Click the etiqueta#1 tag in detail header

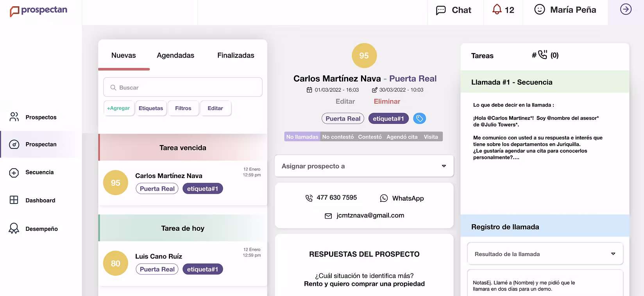(x=388, y=118)
